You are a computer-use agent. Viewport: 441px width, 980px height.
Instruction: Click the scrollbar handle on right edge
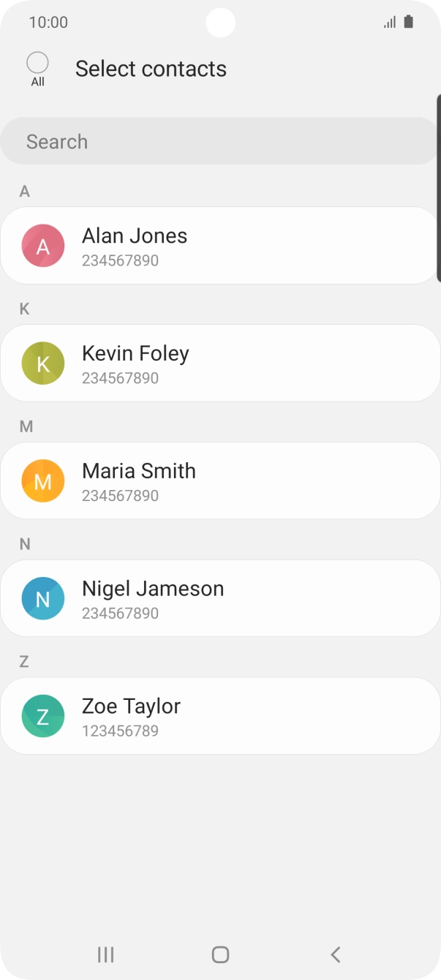pyautogui.click(x=438, y=187)
